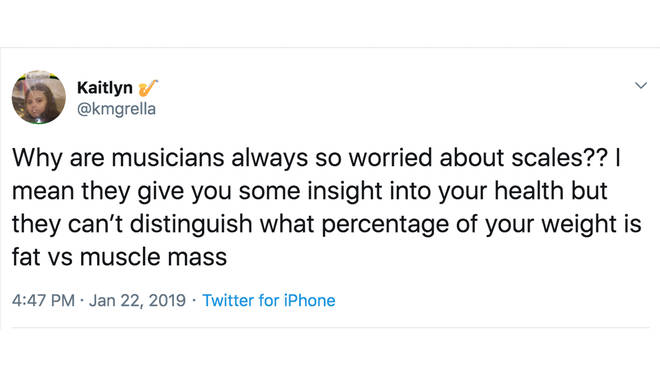Visit the @kmgrella handle

click(x=116, y=109)
